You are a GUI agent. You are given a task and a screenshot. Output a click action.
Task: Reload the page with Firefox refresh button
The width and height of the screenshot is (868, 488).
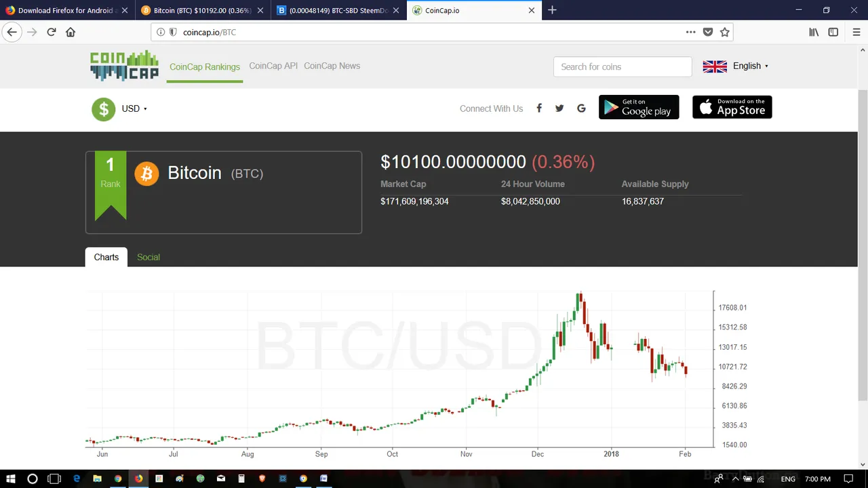pyautogui.click(x=52, y=32)
